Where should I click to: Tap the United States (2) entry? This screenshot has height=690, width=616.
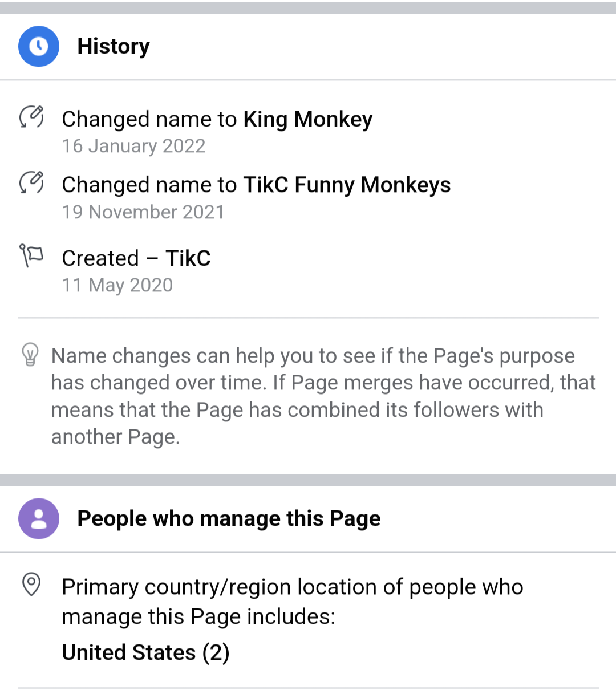click(x=145, y=652)
